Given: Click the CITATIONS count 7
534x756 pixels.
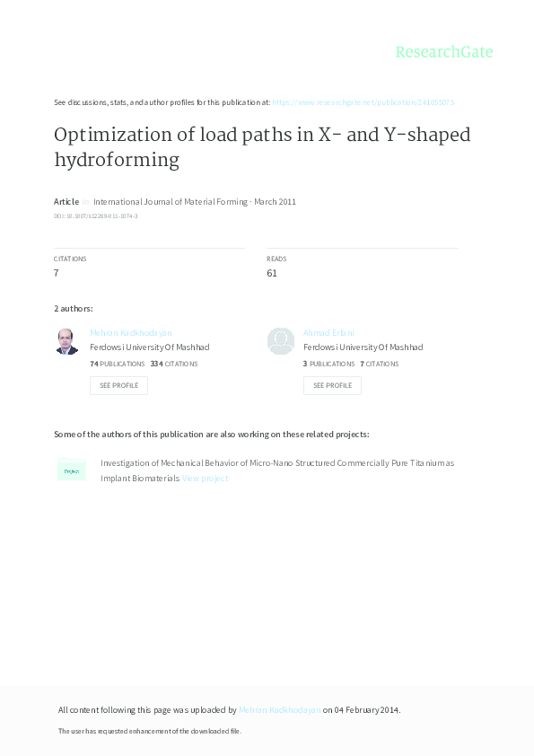Looking at the screenshot, I should [56, 272].
